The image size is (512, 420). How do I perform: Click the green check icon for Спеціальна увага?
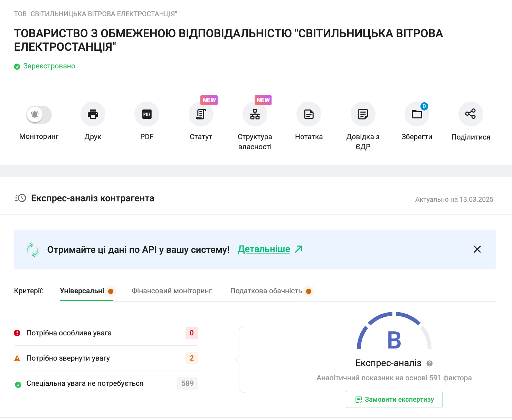pos(18,384)
